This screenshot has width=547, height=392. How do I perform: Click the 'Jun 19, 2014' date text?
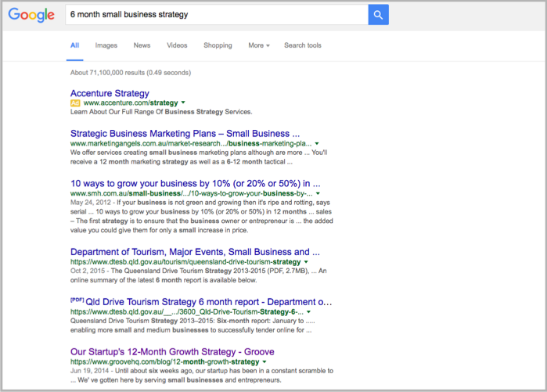90,371
